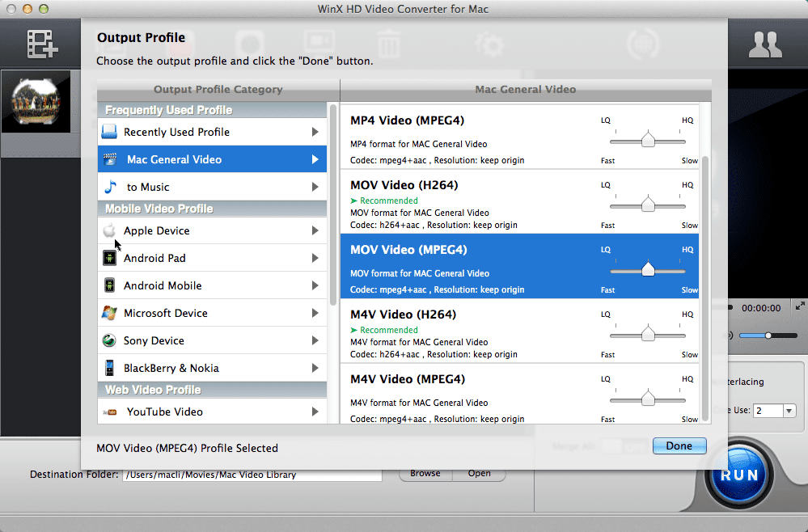The image size is (808, 532).
Task: Click the Apple Device logo icon
Action: pyautogui.click(x=109, y=231)
